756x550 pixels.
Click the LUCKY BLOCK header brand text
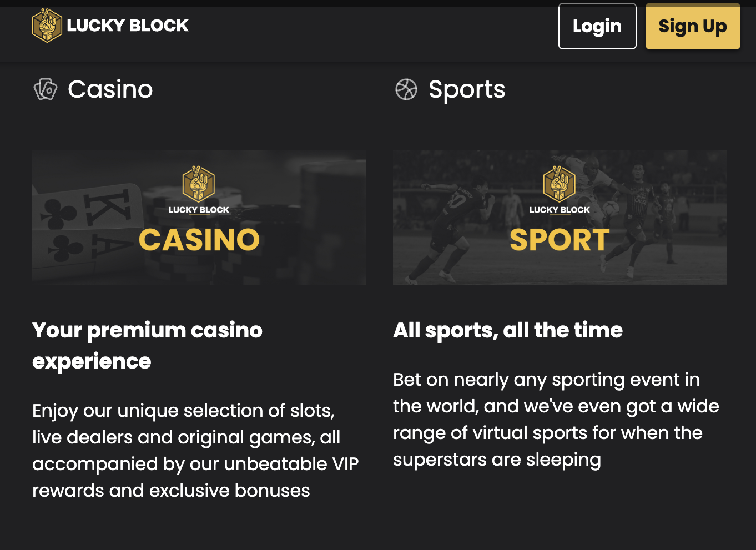click(128, 26)
